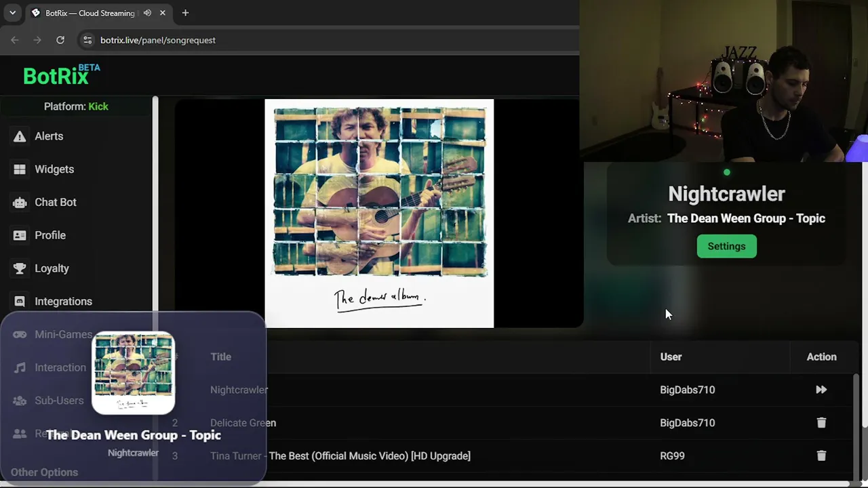The height and width of the screenshot is (488, 868).
Task: Open the Widgets menu item
Action: pyautogui.click(x=54, y=169)
